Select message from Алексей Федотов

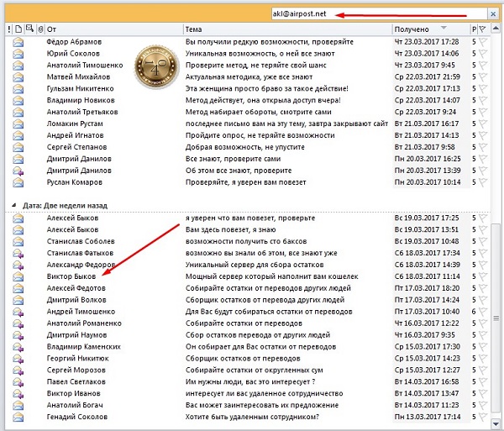(x=76, y=288)
